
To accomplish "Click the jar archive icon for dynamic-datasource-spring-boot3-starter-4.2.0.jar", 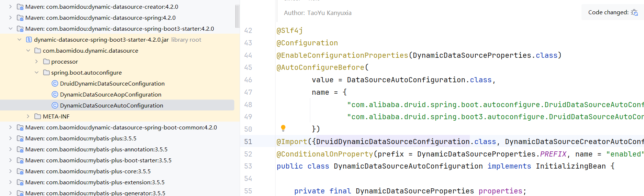I will [x=29, y=39].
